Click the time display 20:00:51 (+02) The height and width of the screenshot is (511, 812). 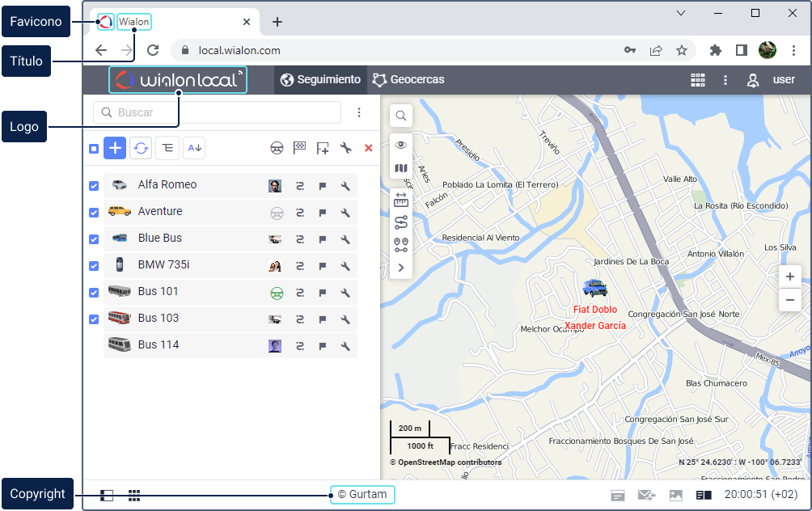pyautogui.click(x=761, y=495)
